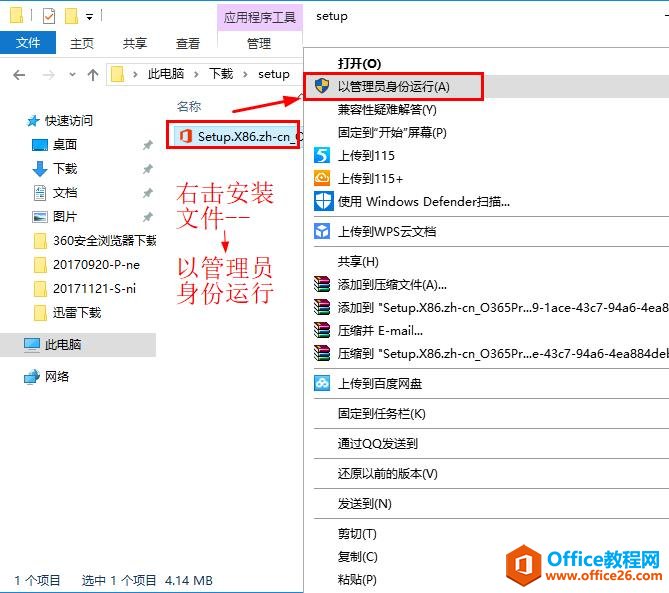
Task: Expand chevron between 此电脑 and 下载 in address bar
Action: 196,75
